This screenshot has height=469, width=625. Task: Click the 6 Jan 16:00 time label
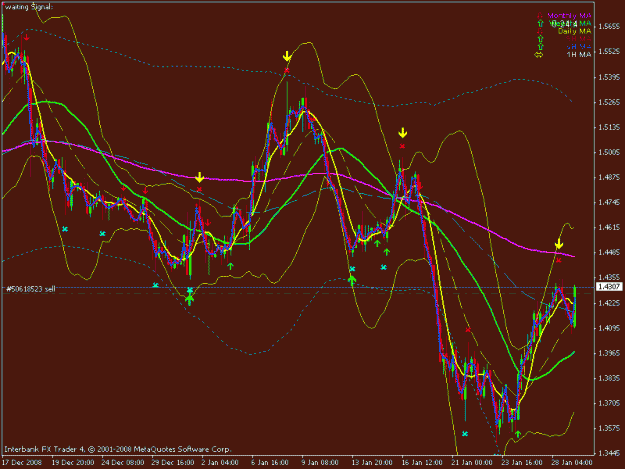point(270,463)
